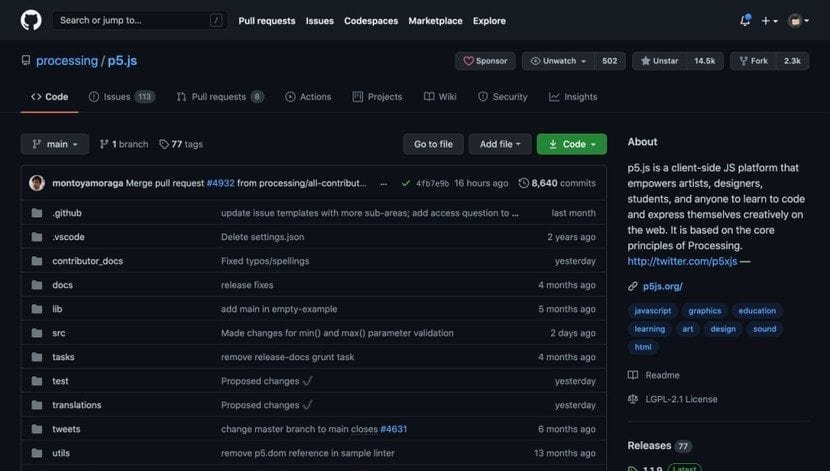The height and width of the screenshot is (471, 830).
Task: Expand commit message ellipsis button
Action: [x=382, y=183]
